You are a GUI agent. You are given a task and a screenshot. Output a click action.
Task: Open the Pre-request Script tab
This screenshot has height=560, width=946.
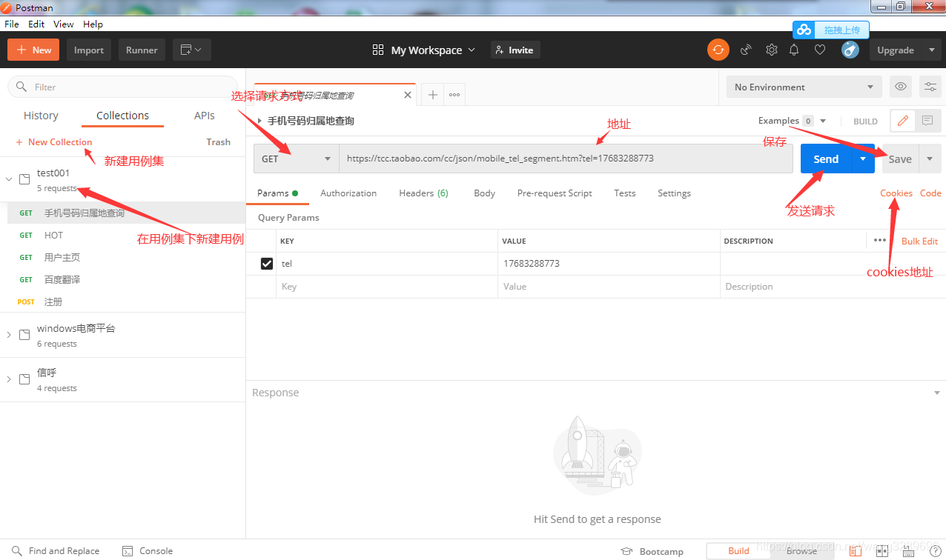(555, 193)
